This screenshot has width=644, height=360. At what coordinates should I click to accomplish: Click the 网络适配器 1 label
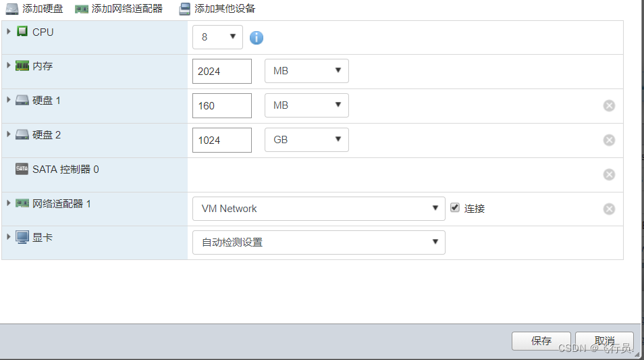tap(61, 204)
